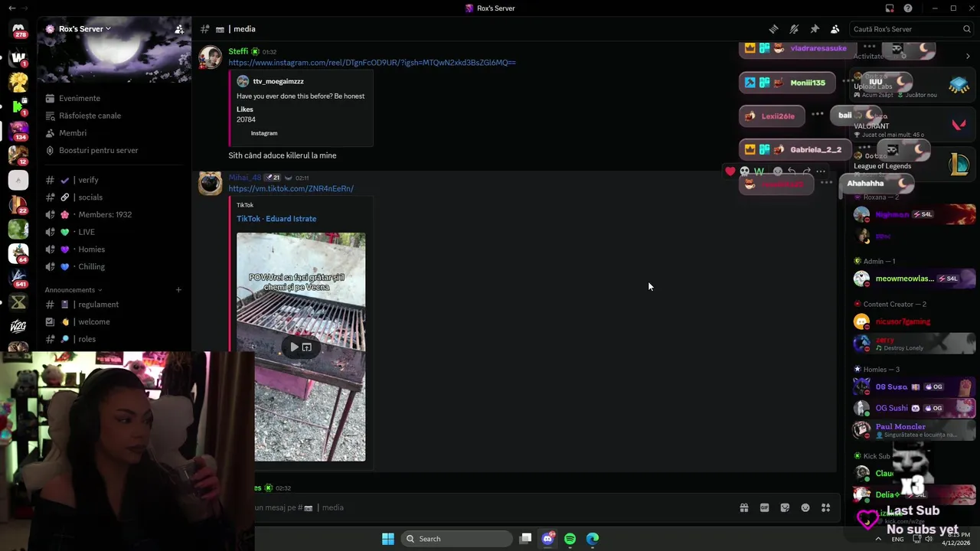Viewport: 980px width, 551px height.
Task: Click the invite people icon beside server name
Action: [179, 29]
